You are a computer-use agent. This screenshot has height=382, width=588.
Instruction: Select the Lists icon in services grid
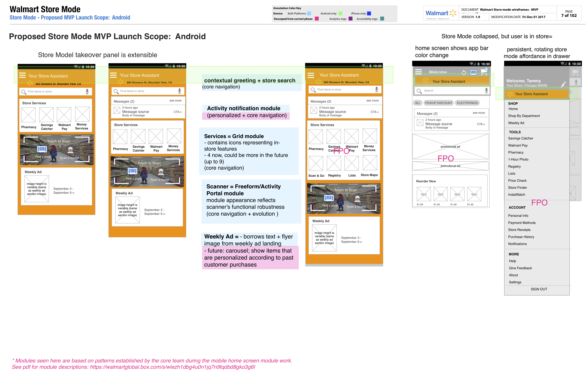[352, 163]
